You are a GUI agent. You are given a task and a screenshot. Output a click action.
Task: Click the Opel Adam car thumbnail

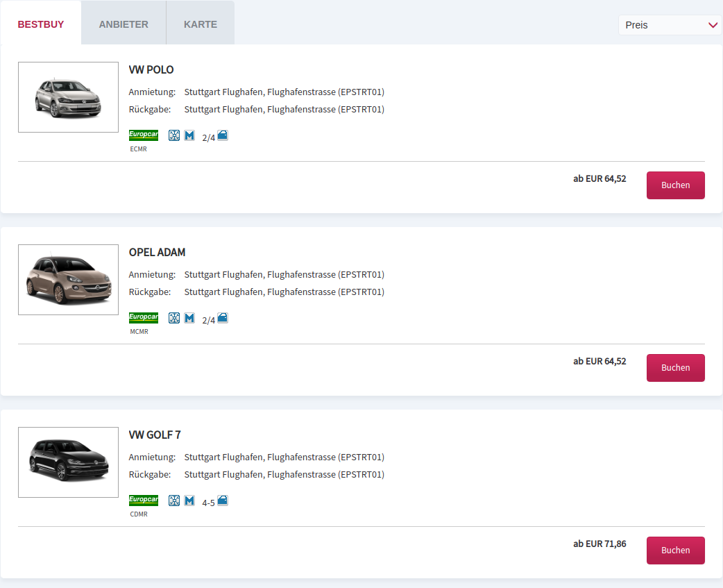point(68,280)
